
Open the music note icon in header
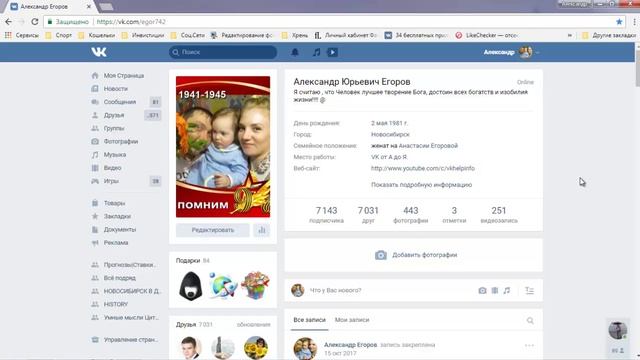click(316, 52)
